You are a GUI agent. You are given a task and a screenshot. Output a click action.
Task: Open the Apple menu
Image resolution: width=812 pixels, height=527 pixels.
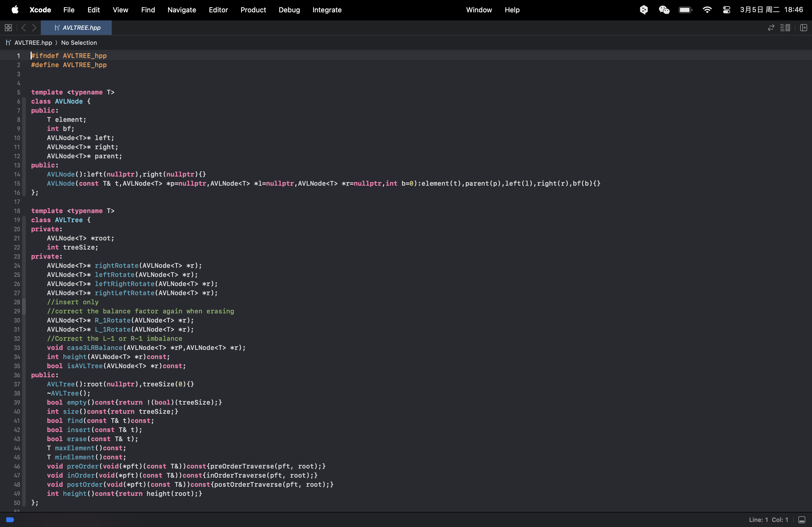pos(15,10)
